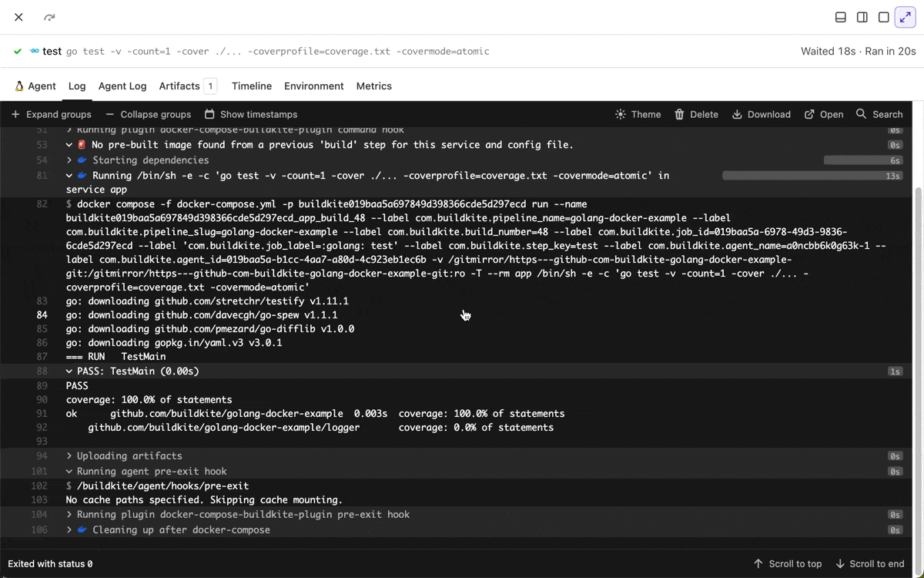Collapse the PASS: TestMain group
Image resolution: width=924 pixels, height=578 pixels.
point(69,371)
